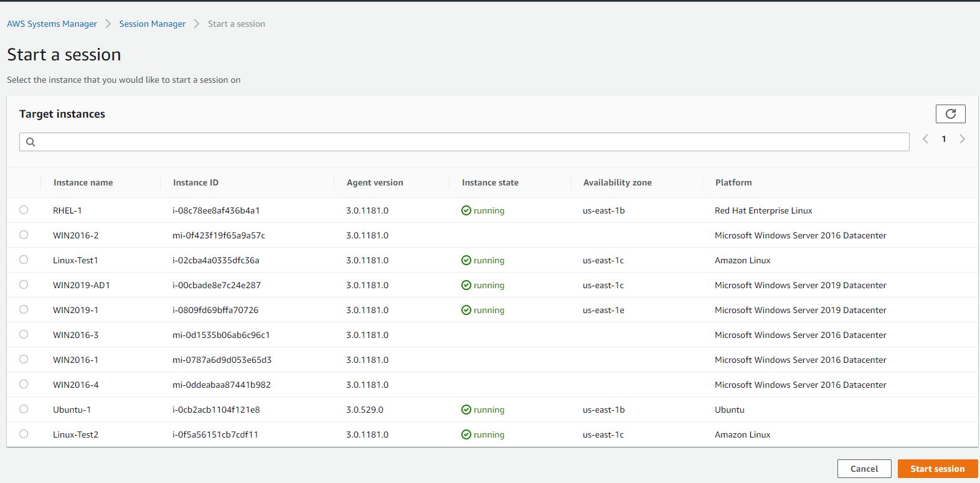Click the Instance name column header
The image size is (980, 483).
83,182
